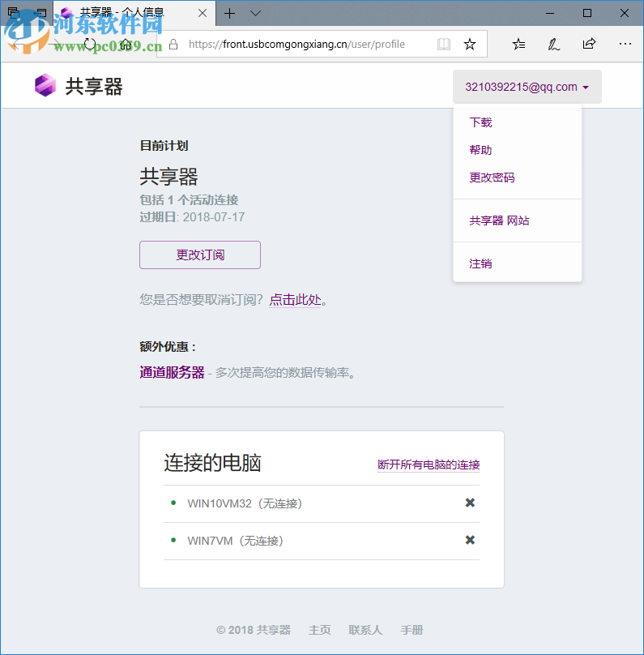Close the 共享器 - 个人信息 tab
The width and height of the screenshot is (644, 655).
point(203,13)
